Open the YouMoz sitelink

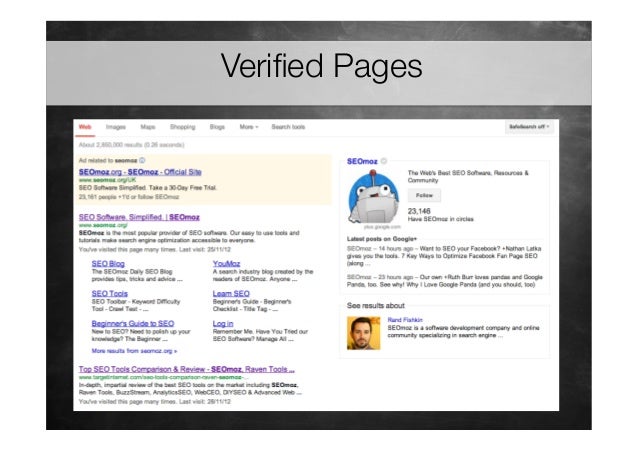[x=226, y=264]
